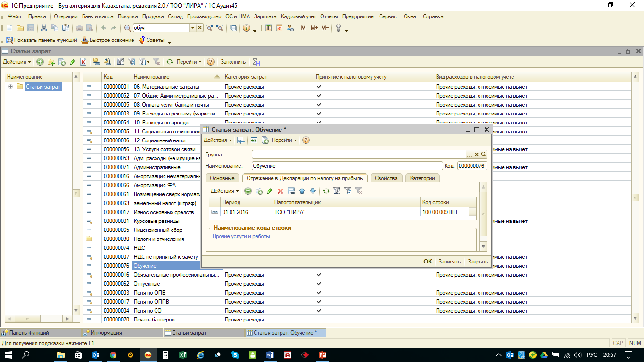
Task: Open Перейти dropdown in Обучение dialog
Action: click(284, 140)
